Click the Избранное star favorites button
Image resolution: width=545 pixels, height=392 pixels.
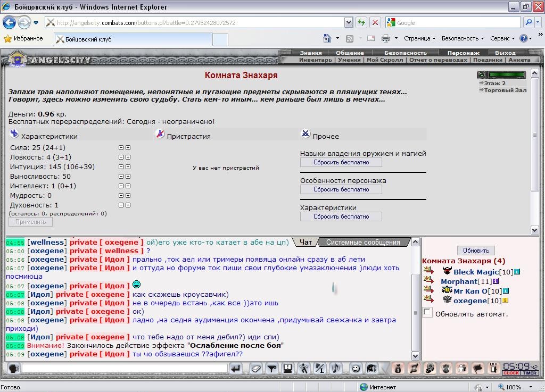(23, 38)
